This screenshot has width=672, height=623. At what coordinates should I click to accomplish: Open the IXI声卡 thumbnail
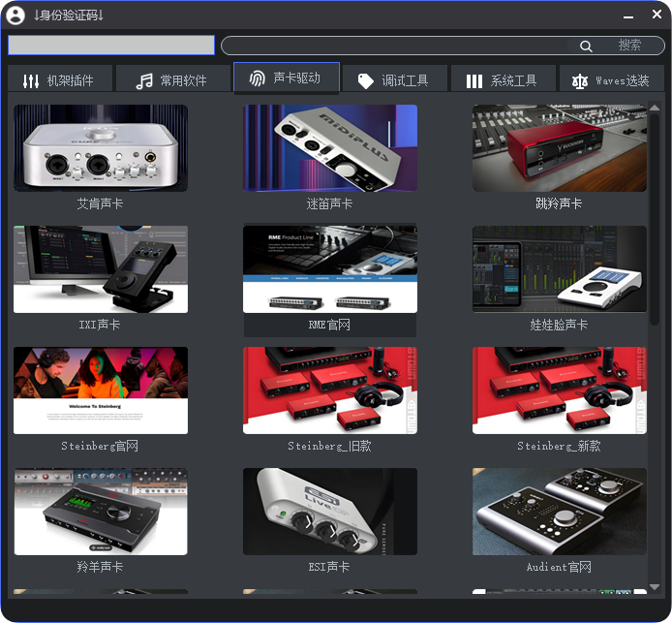(x=101, y=269)
